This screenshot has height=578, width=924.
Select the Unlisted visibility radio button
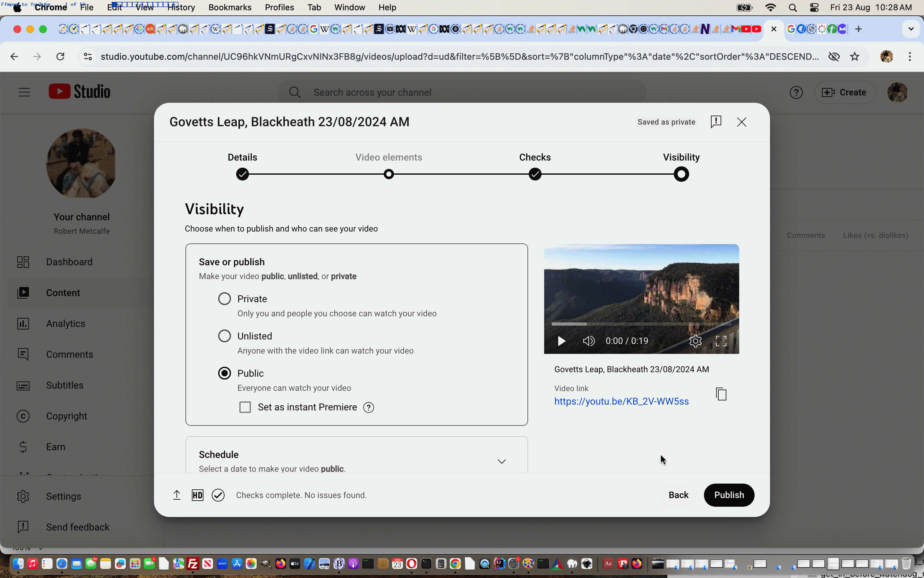coord(225,336)
